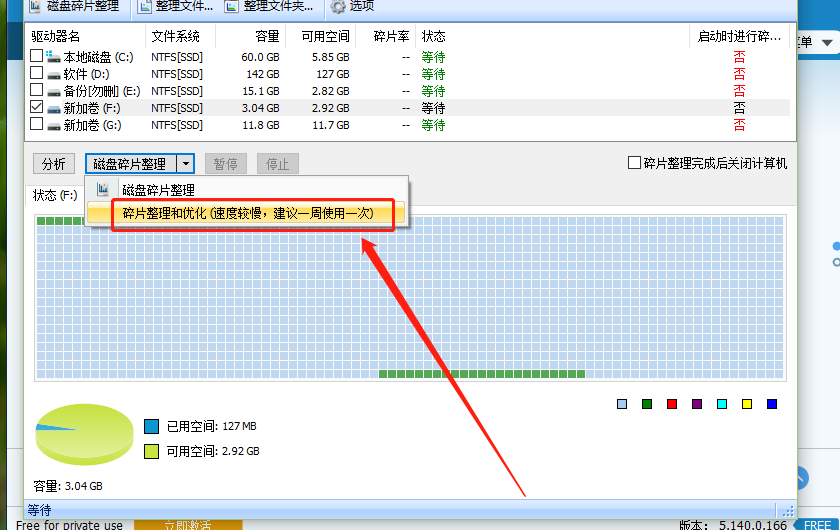This screenshot has height=530, width=840.
Task: Click the 60.0 GB capacity cell
Action: point(260,57)
